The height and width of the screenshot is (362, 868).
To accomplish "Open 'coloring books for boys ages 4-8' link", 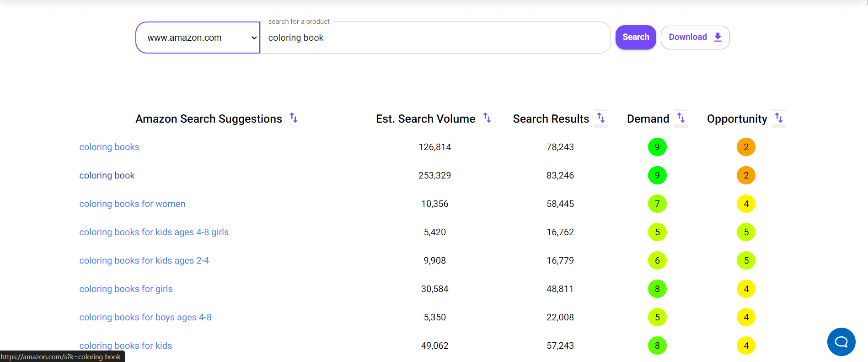I will (x=145, y=317).
